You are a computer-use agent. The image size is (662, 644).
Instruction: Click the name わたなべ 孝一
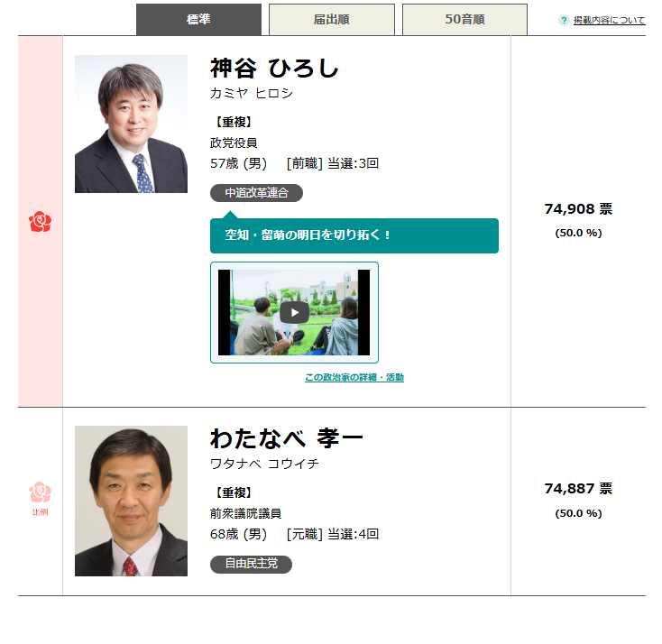point(287,438)
